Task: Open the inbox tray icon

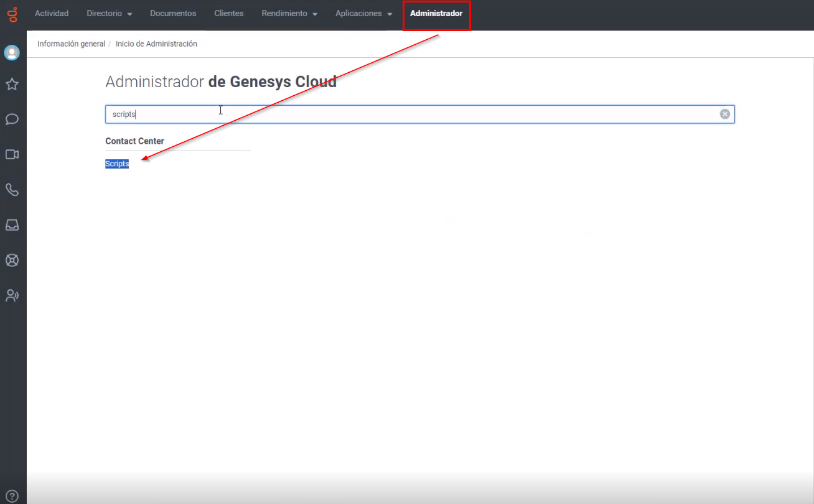Action: pos(12,225)
